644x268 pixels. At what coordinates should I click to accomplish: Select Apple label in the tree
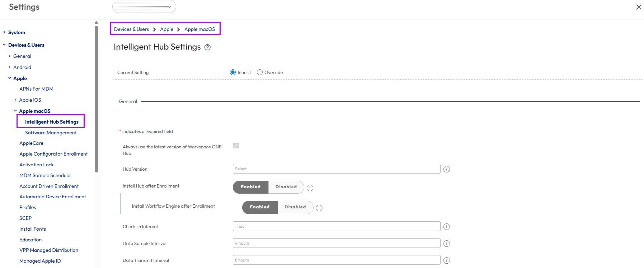pos(20,78)
